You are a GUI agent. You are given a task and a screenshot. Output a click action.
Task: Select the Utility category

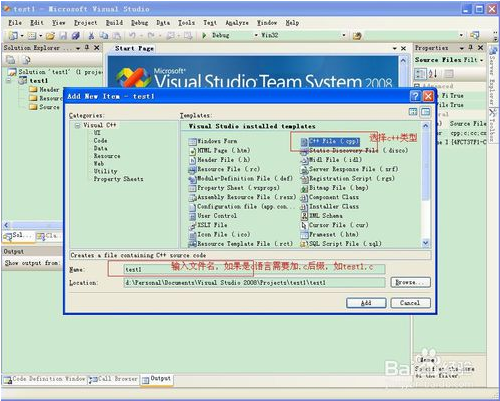pyautogui.click(x=105, y=171)
